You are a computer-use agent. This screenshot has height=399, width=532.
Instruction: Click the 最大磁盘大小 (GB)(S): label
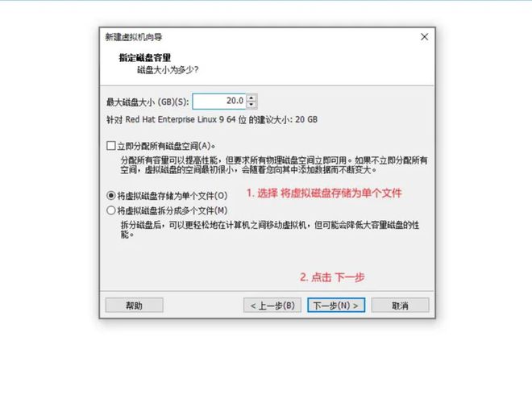tap(148, 102)
